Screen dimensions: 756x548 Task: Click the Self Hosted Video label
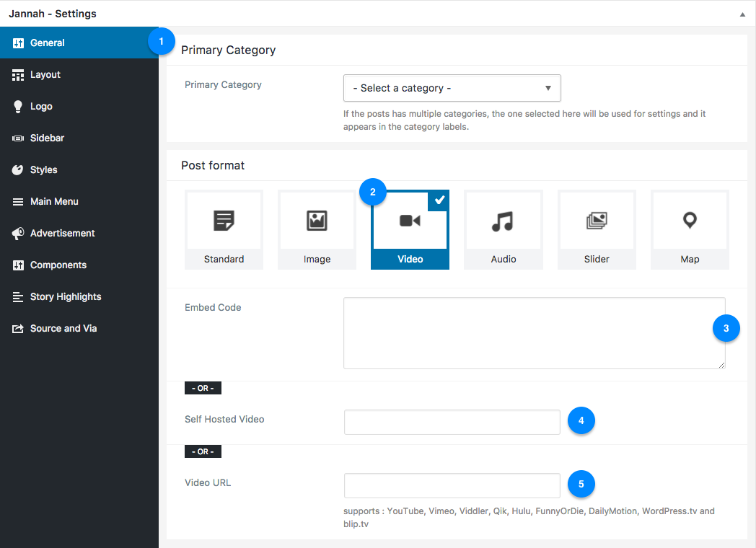224,420
